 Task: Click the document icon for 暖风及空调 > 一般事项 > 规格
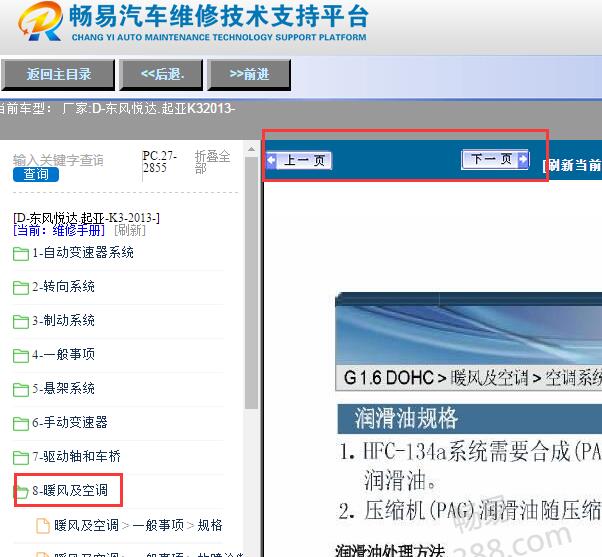(x=43, y=526)
